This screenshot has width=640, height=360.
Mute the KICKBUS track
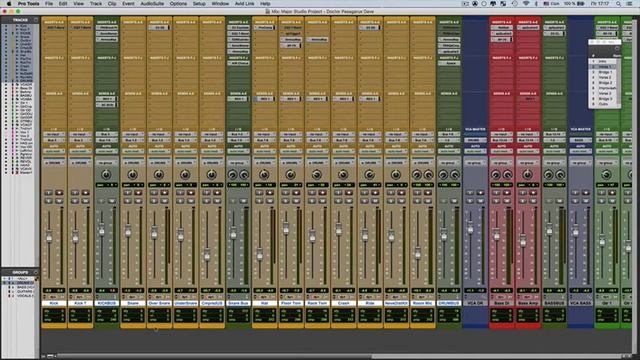112,201
